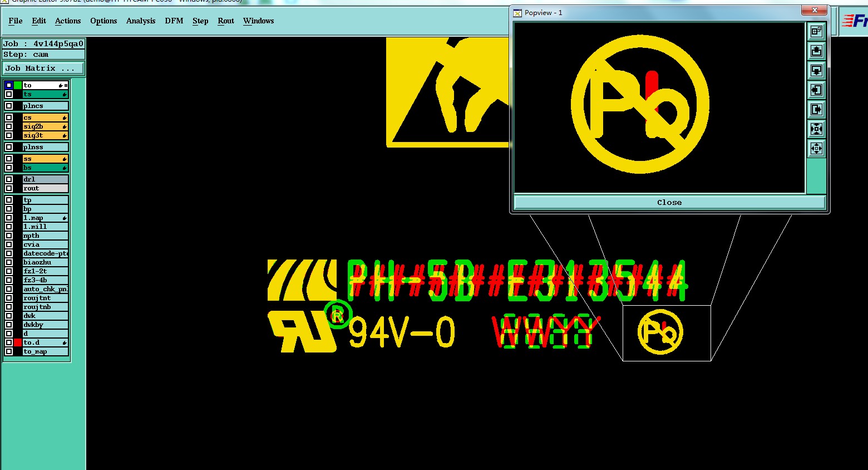Close the Popview window with the X
The height and width of the screenshot is (470, 868).
(x=815, y=10)
